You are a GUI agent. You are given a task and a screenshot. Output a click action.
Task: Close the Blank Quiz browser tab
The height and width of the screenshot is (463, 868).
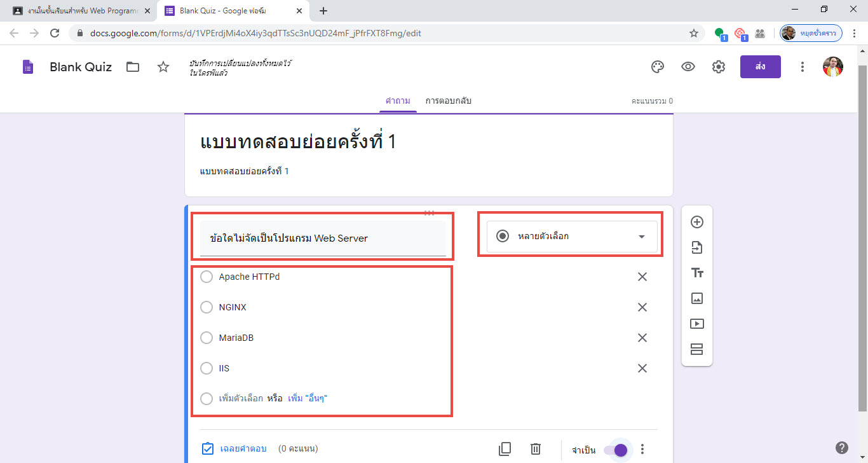click(299, 11)
